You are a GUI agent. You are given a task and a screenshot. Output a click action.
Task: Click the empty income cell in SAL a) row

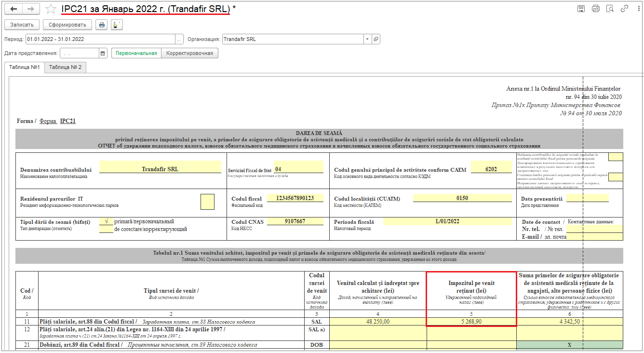(x=378, y=333)
